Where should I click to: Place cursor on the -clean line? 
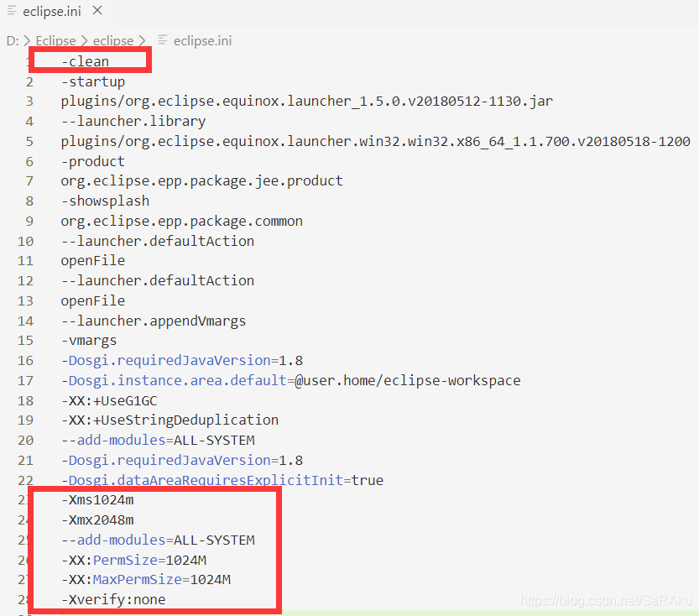(85, 61)
